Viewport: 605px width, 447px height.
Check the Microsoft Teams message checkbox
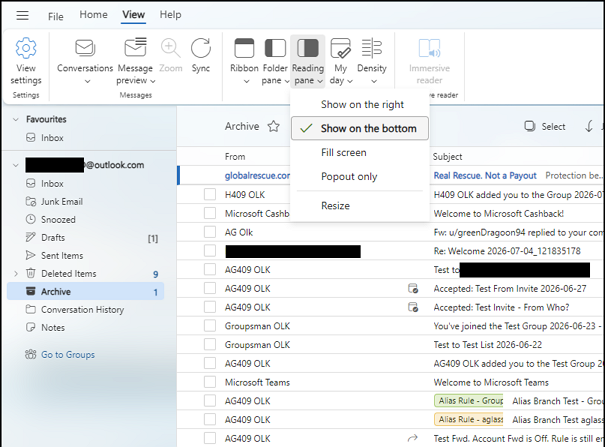[x=210, y=382]
